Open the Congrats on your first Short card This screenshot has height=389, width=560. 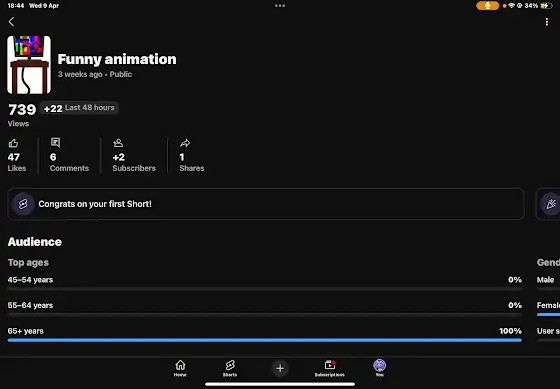(266, 204)
